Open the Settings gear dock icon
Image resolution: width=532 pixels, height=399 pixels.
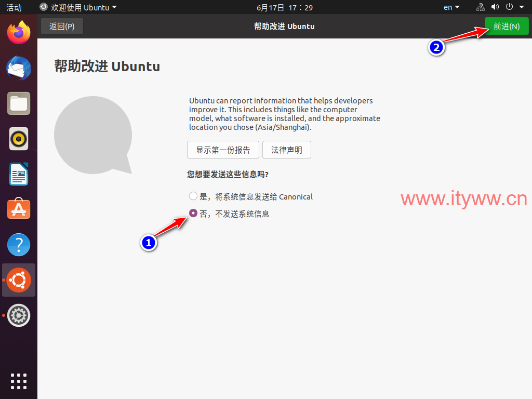(19, 315)
